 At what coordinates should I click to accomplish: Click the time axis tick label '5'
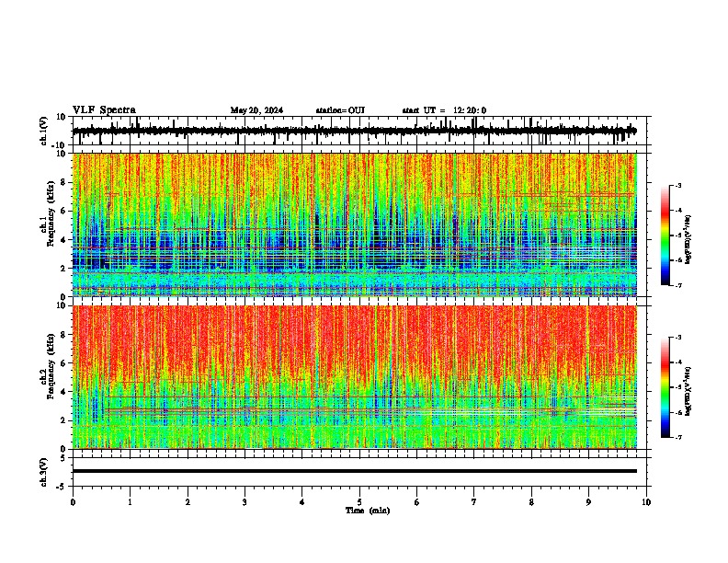tap(359, 502)
